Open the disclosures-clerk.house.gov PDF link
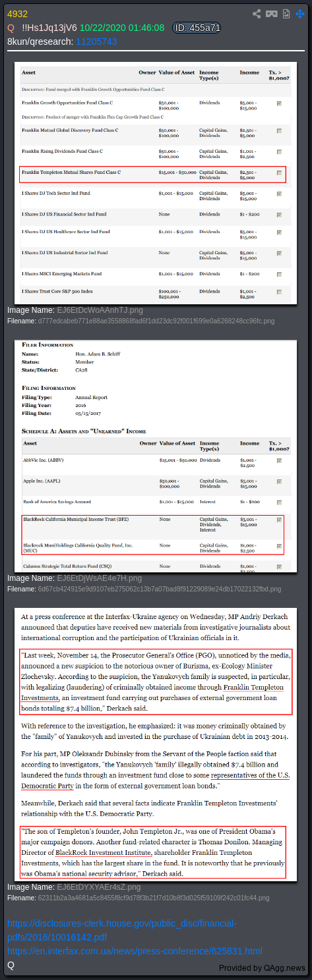312x980 pixels. tap(122, 930)
